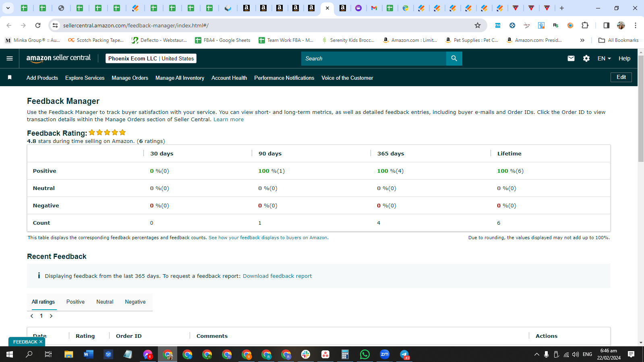Open the settings gear in Seller Central
This screenshot has width=644, height=362.
pos(586,58)
